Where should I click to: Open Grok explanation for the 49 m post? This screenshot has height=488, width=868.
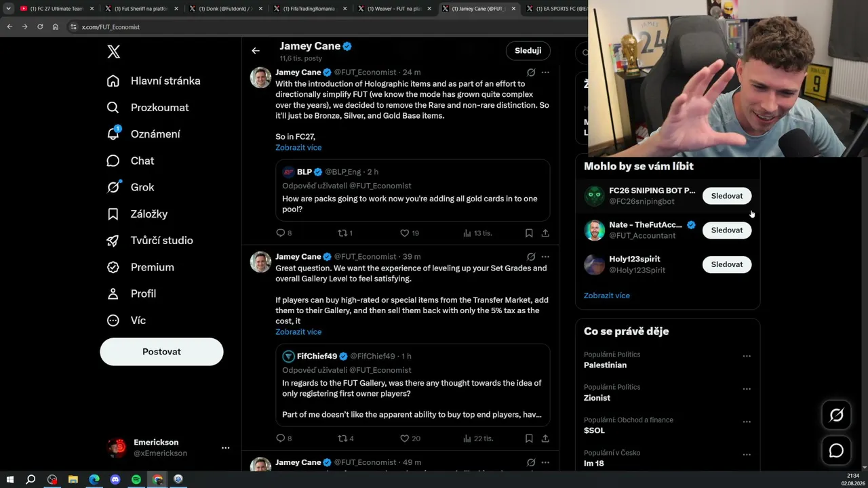531,462
